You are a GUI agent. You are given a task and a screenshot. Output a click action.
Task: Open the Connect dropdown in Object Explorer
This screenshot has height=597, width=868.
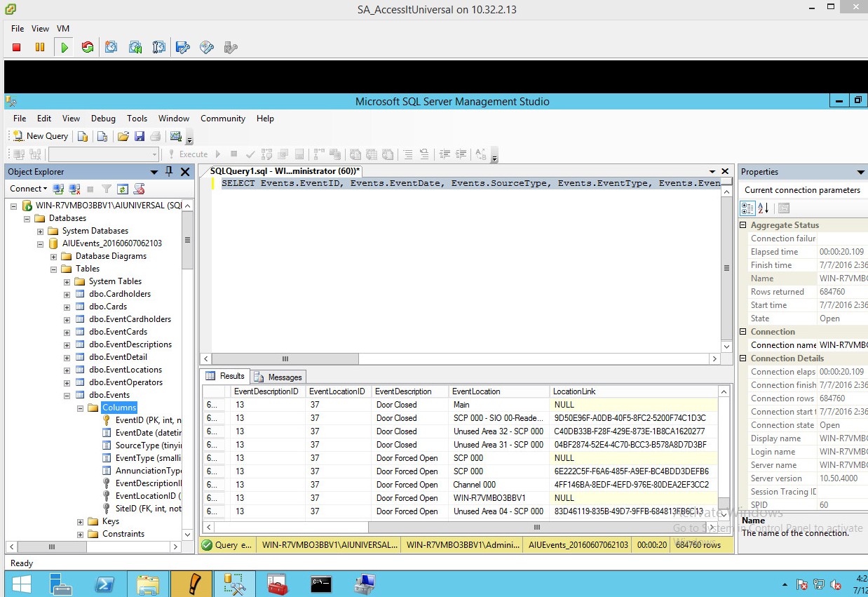point(29,189)
